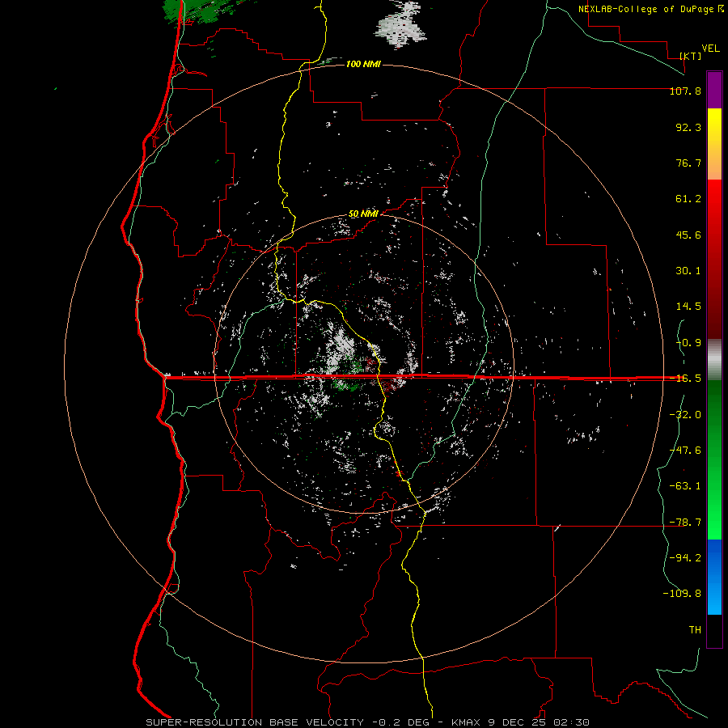Click the -32.0 velocity scale value
Viewport: 728px width, 728px height.
(x=685, y=415)
